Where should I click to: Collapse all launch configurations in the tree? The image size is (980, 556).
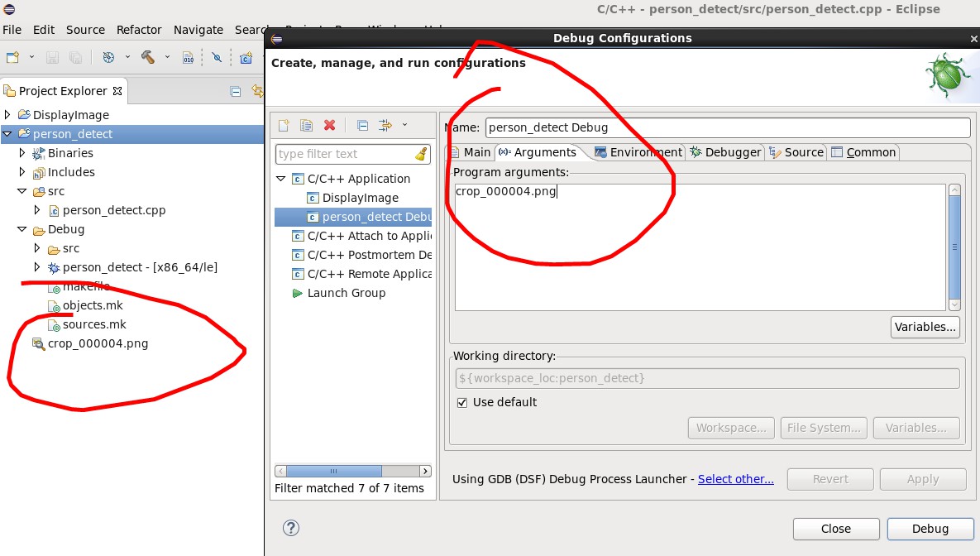coord(362,126)
